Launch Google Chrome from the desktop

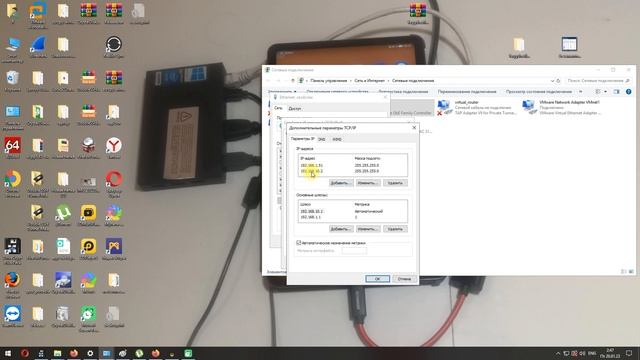click(12, 182)
